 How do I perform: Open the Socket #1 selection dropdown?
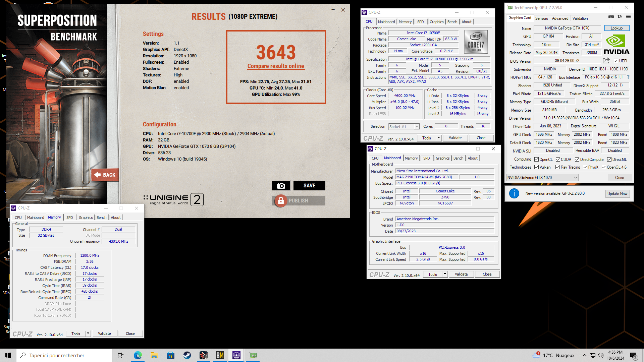pos(404,126)
